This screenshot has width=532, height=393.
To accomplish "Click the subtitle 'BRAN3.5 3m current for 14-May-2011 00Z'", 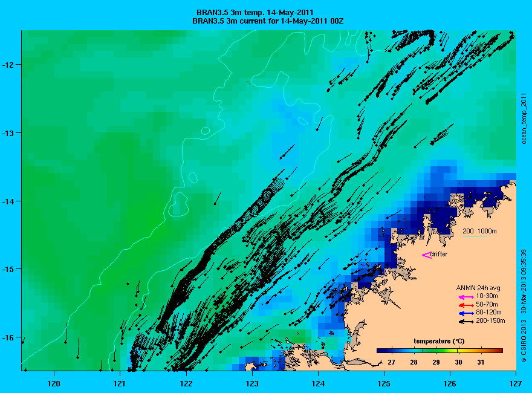I will point(268,21).
